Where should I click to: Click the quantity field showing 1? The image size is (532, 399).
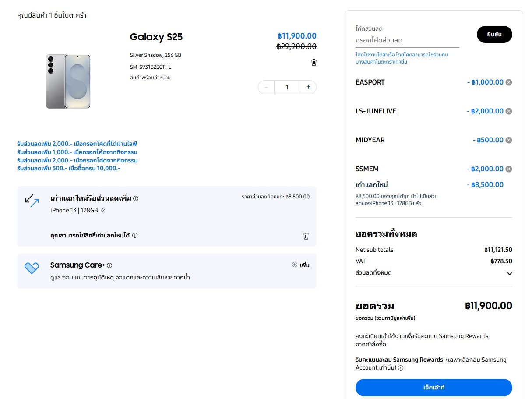coord(287,87)
